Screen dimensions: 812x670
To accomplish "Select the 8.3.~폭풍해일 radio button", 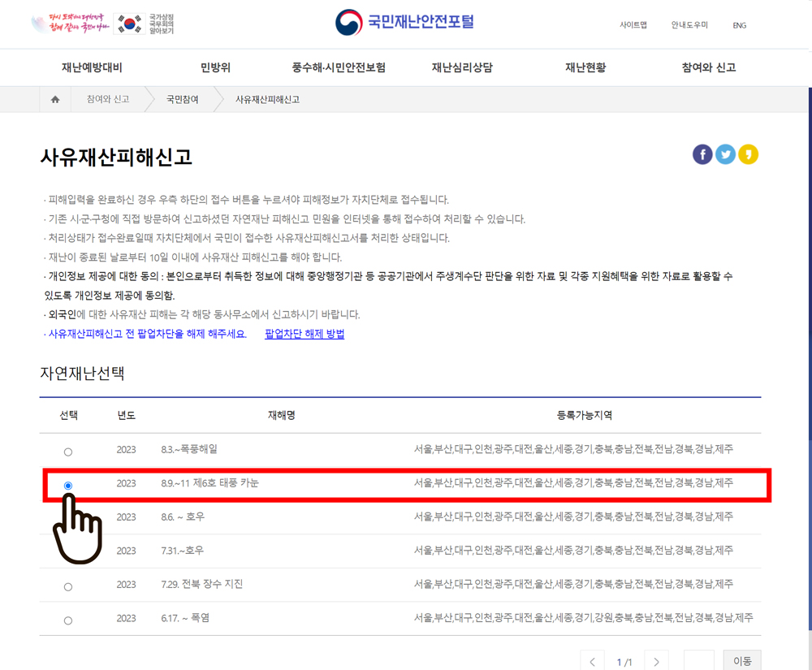I will 68,452.
